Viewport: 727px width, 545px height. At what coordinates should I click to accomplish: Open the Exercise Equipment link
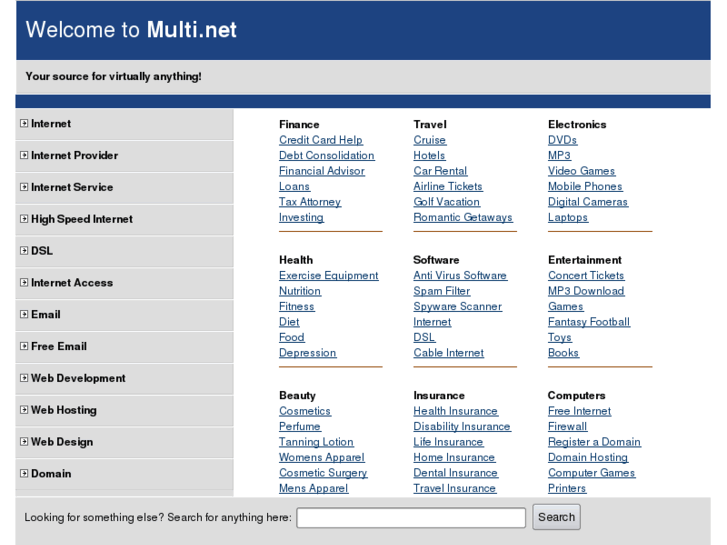point(329,276)
